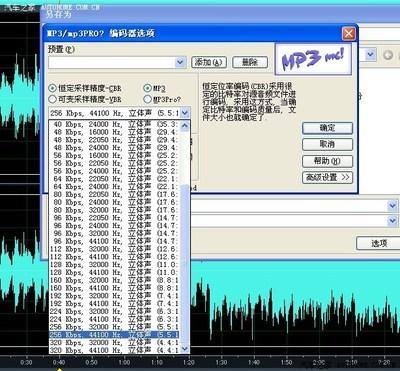This screenshot has width=400, height=371.
Task: Click the 1:00 mark on timeline ruler
Action: pos(124,362)
